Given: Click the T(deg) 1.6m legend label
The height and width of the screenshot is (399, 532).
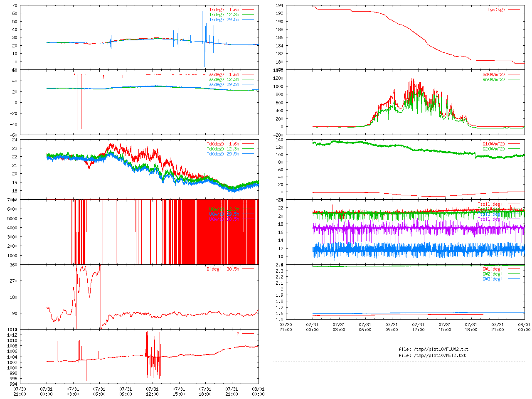Looking at the screenshot, I should pos(224,10).
